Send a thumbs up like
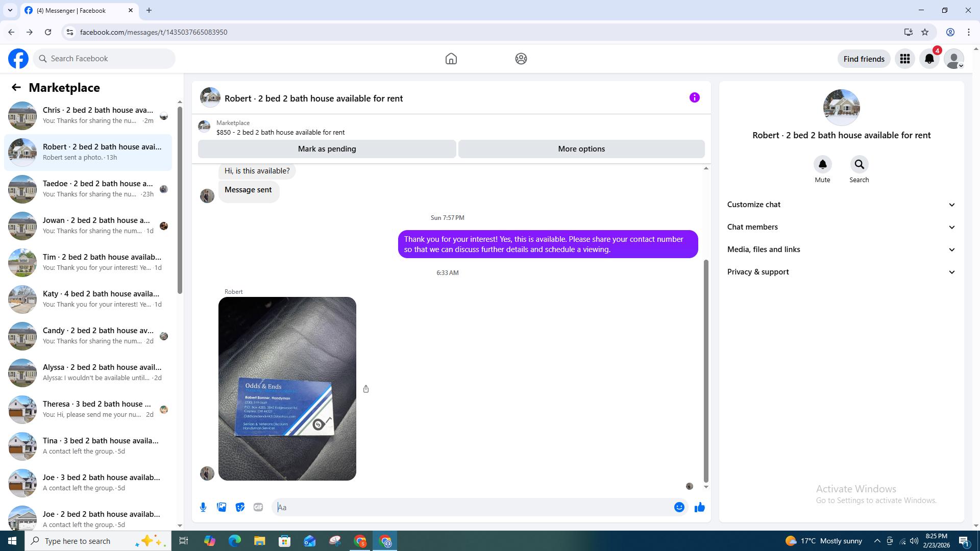 [700, 507]
